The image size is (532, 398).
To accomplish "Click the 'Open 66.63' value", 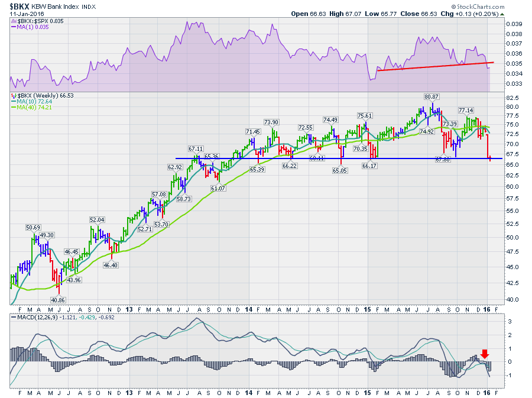I will 309,14.
